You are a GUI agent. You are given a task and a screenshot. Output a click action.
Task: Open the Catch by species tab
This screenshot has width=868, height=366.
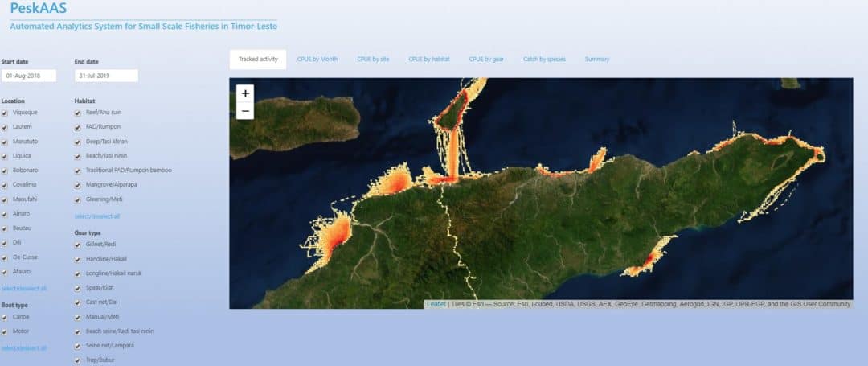544,60
